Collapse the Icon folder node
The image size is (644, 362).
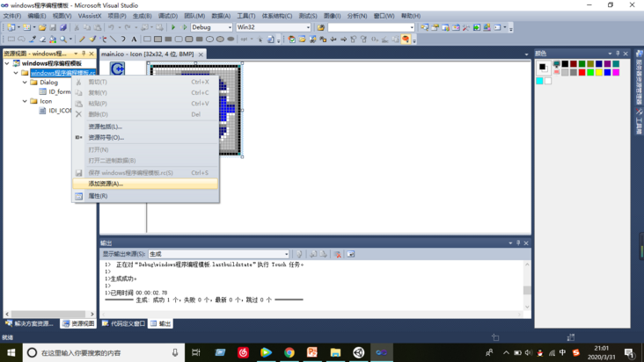tap(25, 101)
